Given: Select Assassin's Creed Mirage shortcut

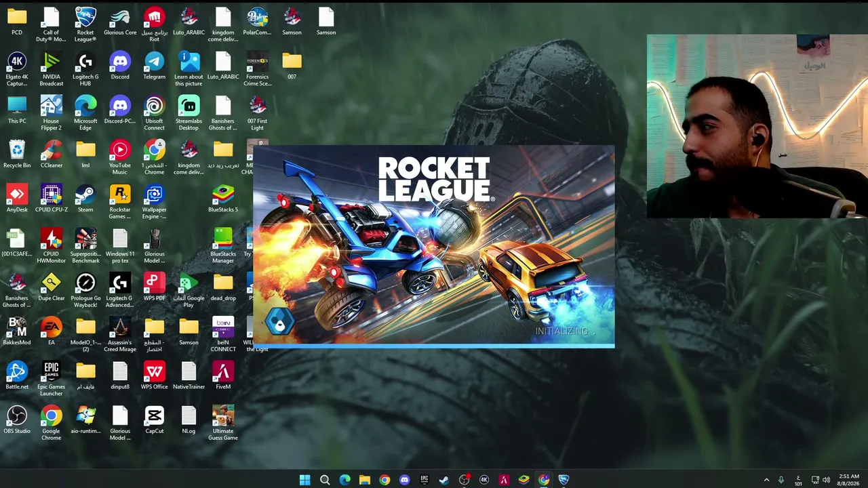Looking at the screenshot, I should point(120,335).
